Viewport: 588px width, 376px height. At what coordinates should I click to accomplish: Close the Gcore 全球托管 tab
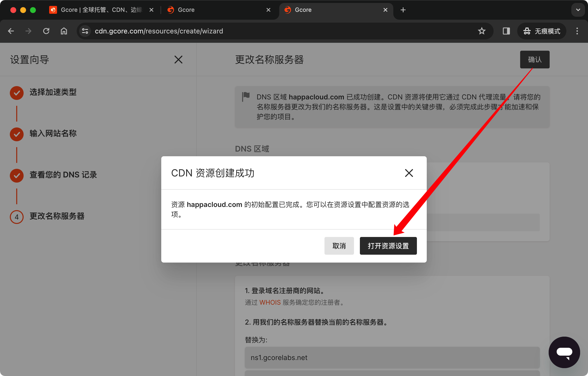(151, 10)
